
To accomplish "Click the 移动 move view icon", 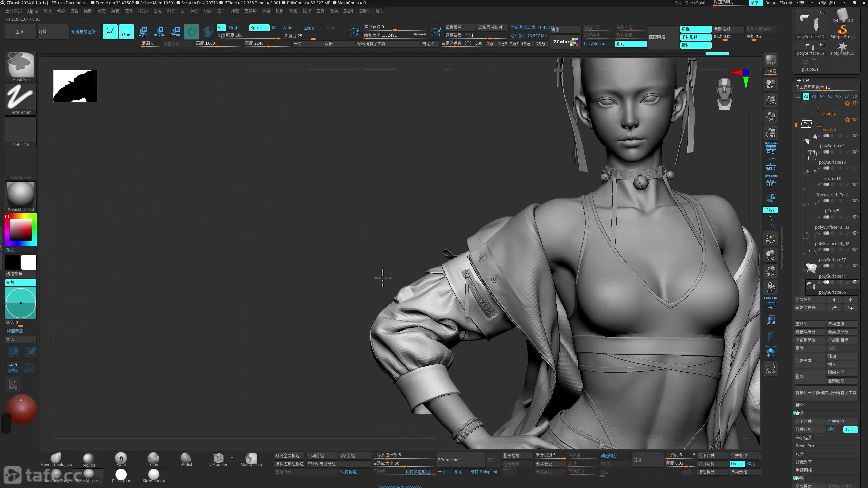I will tap(770, 255).
